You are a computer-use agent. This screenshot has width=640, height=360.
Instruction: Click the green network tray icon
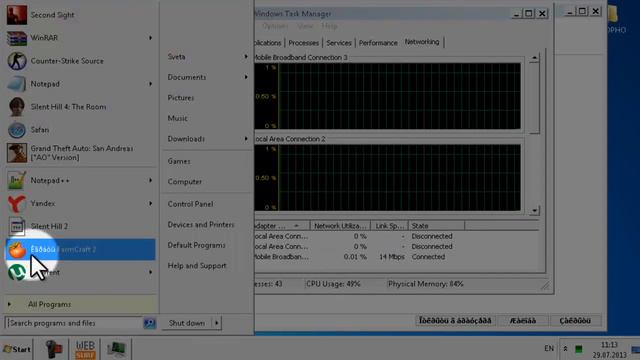(x=579, y=349)
